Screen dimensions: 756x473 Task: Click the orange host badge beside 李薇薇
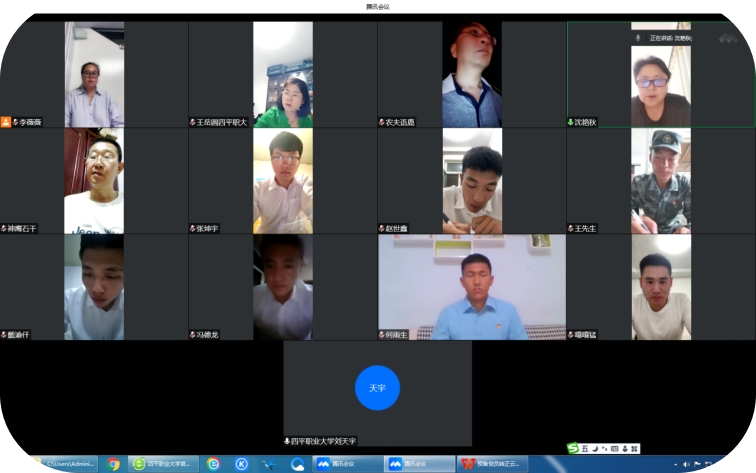tap(6, 122)
